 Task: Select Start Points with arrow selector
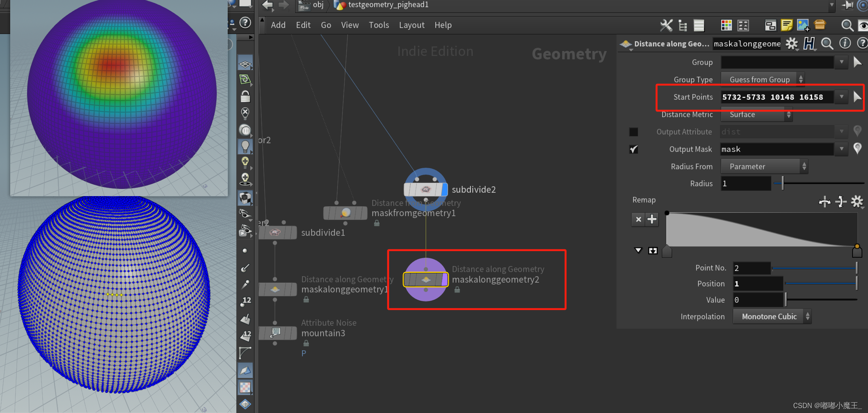pos(858,97)
